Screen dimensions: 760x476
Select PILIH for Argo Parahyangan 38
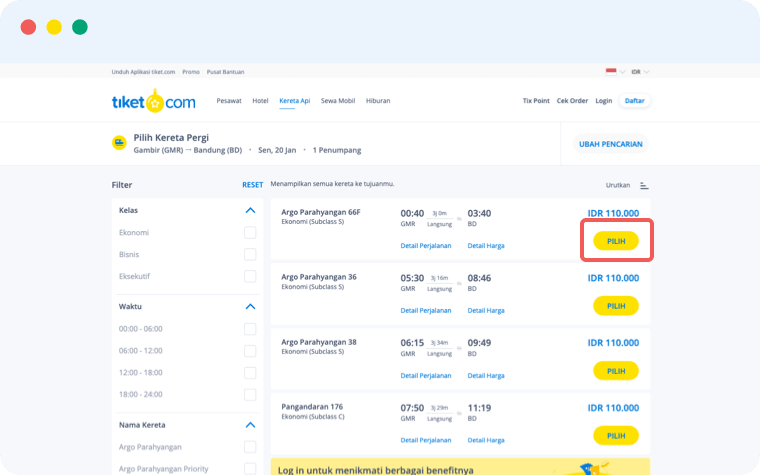coord(616,371)
